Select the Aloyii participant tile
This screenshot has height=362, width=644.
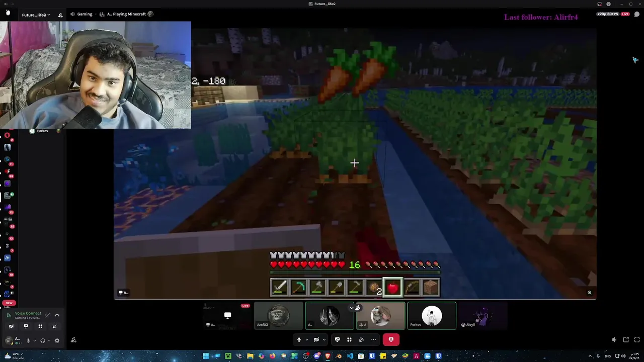482,316
